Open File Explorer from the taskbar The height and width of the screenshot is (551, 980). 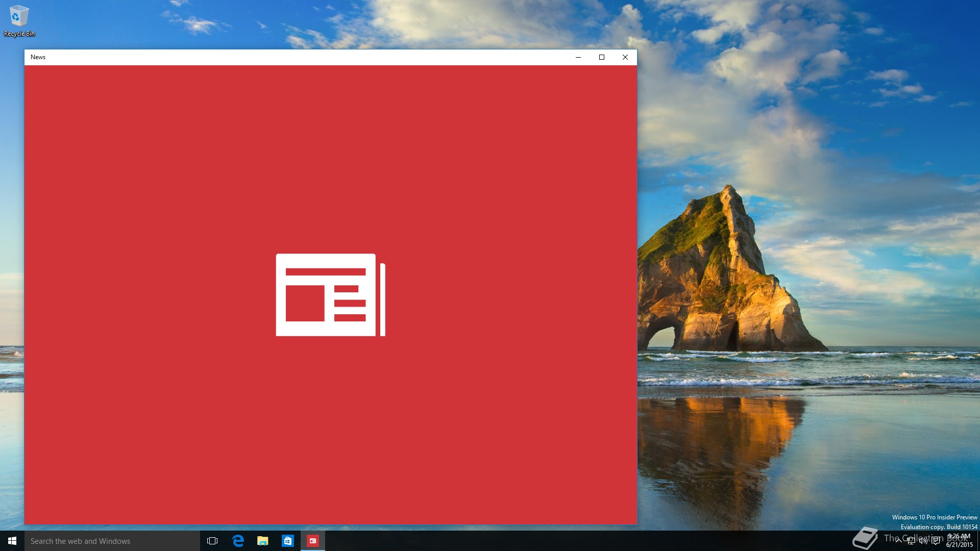(x=263, y=541)
